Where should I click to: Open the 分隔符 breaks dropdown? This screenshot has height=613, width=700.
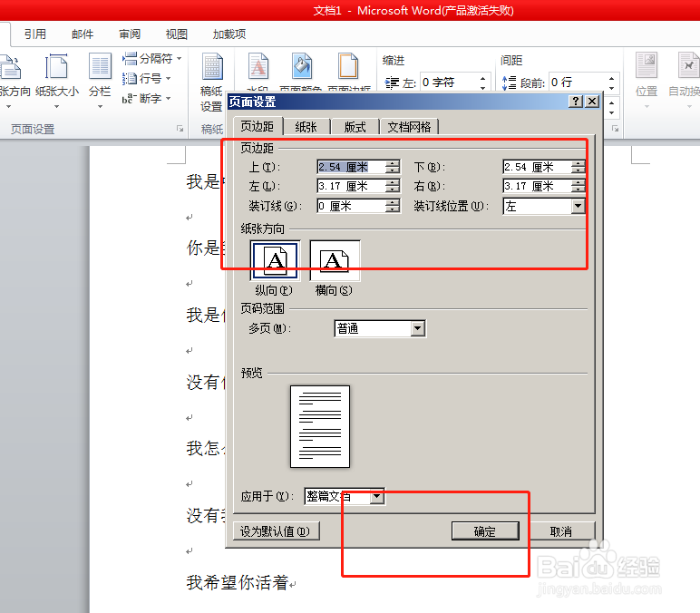tap(151, 58)
